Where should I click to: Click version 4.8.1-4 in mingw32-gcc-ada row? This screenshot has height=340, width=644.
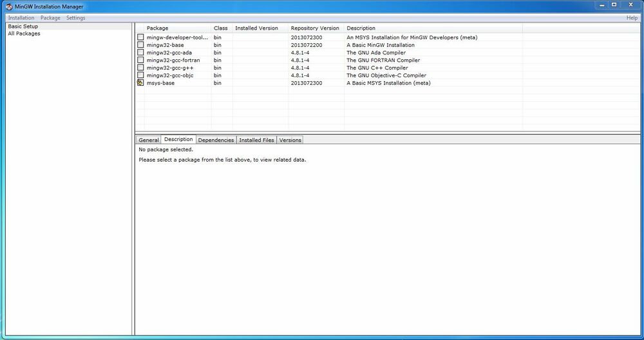(300, 53)
